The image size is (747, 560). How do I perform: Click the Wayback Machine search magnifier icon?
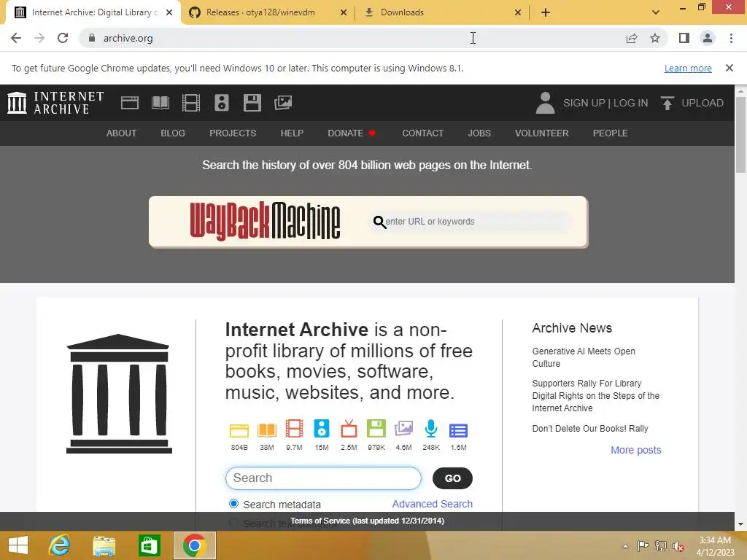(379, 222)
